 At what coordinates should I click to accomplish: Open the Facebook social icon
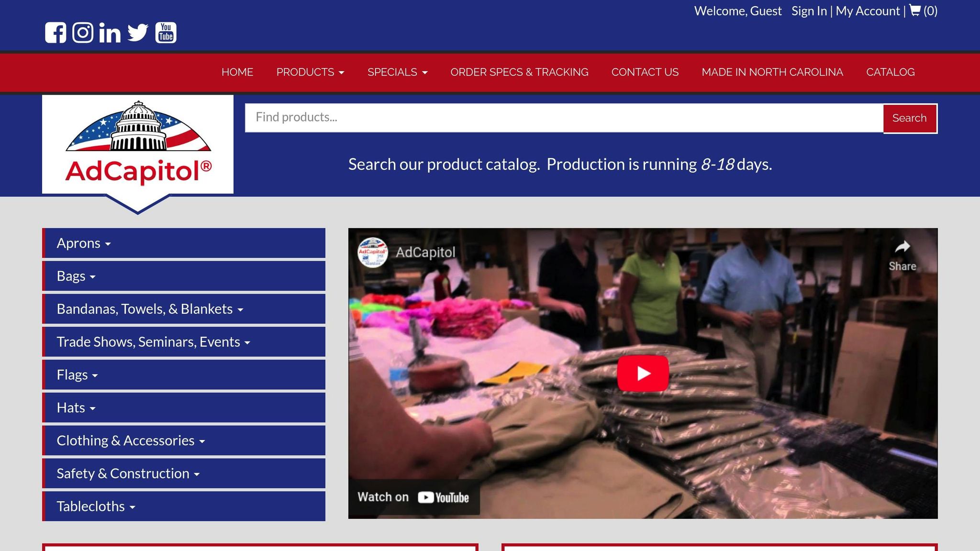(x=56, y=33)
